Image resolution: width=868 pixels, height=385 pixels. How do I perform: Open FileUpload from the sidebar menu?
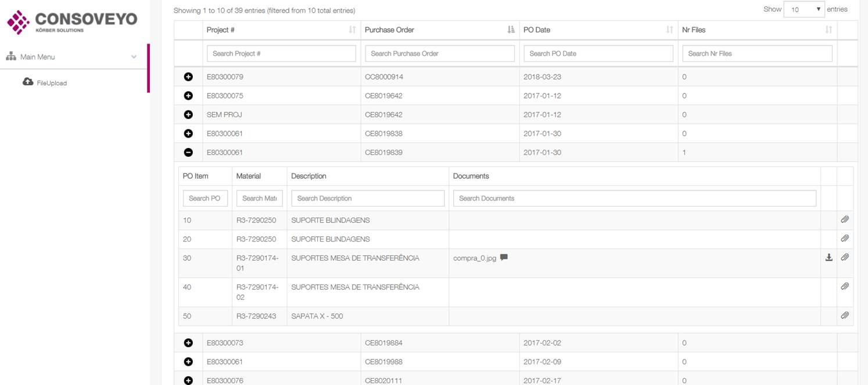pos(52,83)
